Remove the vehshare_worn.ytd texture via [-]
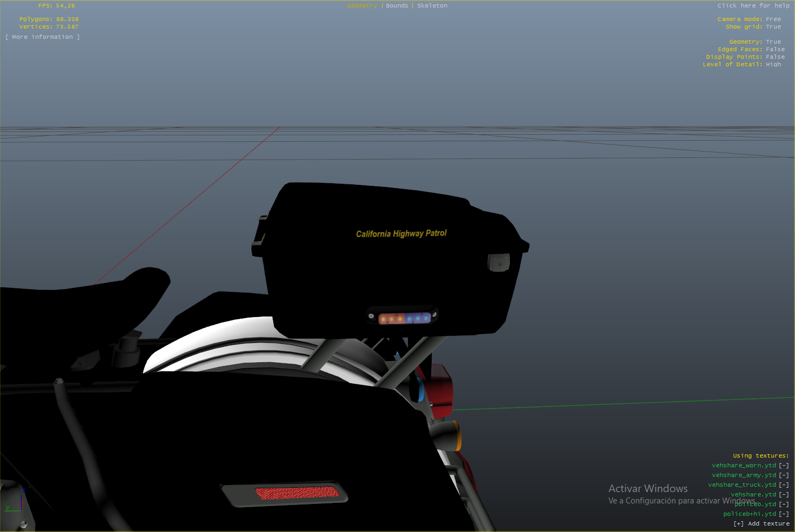The image size is (795, 532). point(784,466)
